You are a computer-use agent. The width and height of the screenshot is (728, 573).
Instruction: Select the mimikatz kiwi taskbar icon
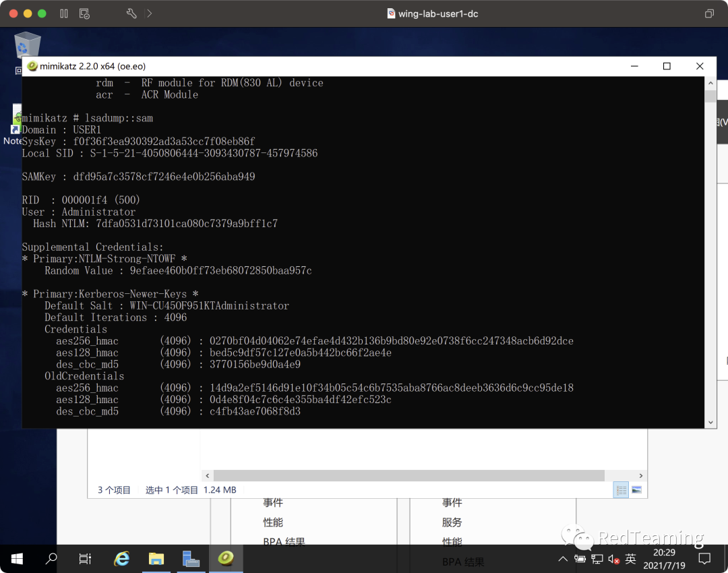(226, 559)
